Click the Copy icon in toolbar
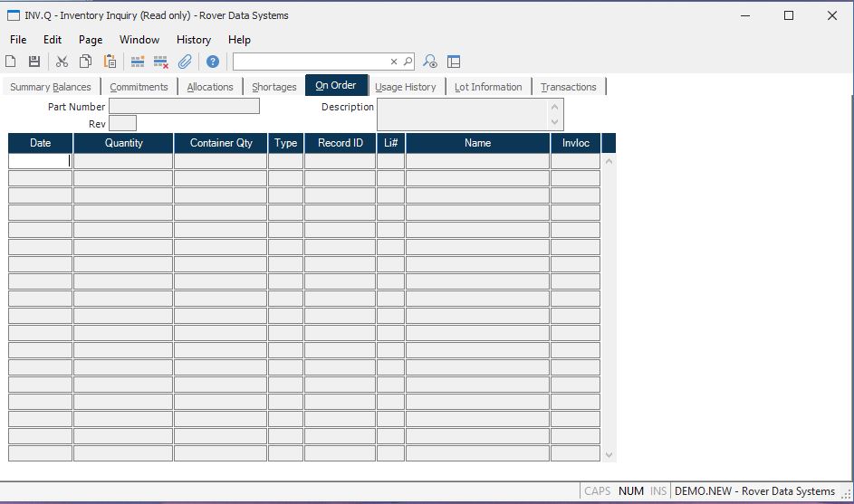854x504 pixels. tap(85, 62)
